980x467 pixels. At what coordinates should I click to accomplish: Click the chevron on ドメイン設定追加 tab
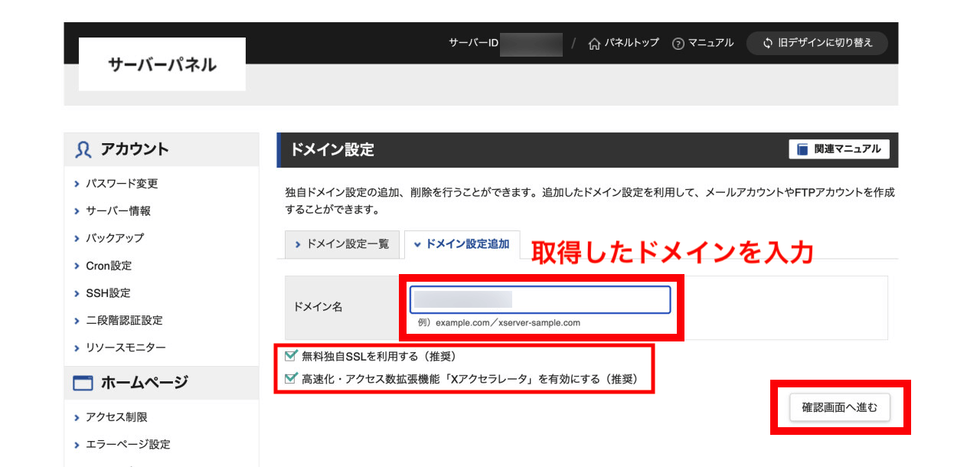[416, 244]
